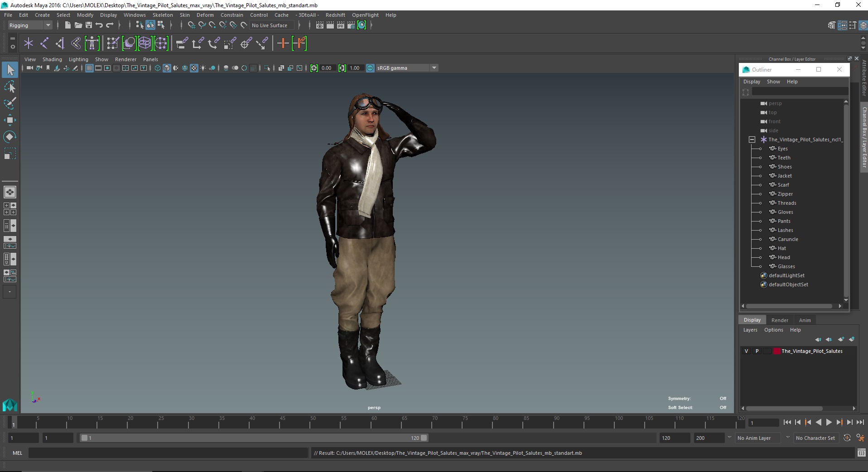Create a Locator from the rigging shelf
This screenshot has height=472, width=868.
[29, 43]
